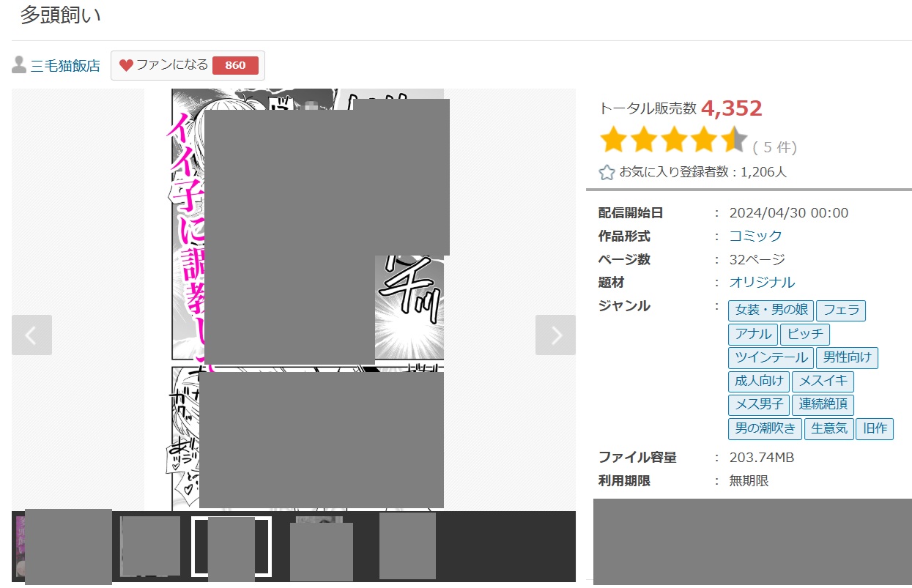Pick the 生意気 genre tag

coord(829,428)
